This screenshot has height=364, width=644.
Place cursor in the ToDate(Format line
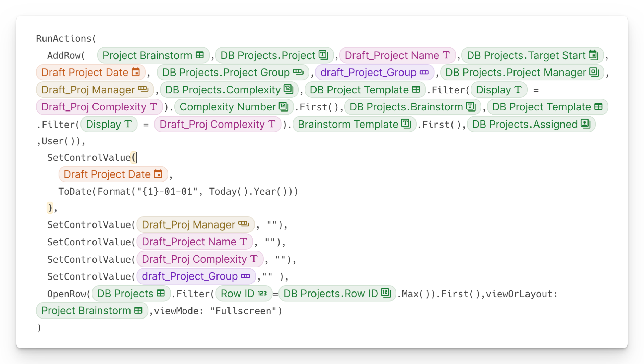pos(178,192)
